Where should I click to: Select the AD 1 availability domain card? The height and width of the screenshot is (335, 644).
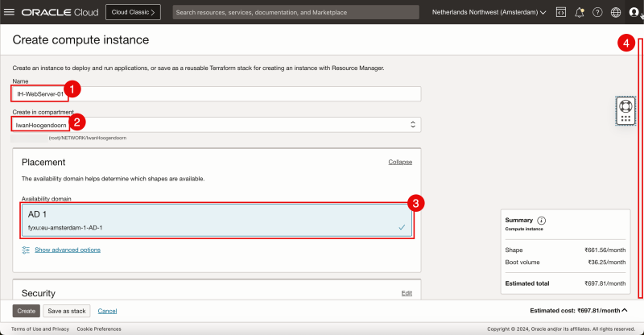click(217, 220)
